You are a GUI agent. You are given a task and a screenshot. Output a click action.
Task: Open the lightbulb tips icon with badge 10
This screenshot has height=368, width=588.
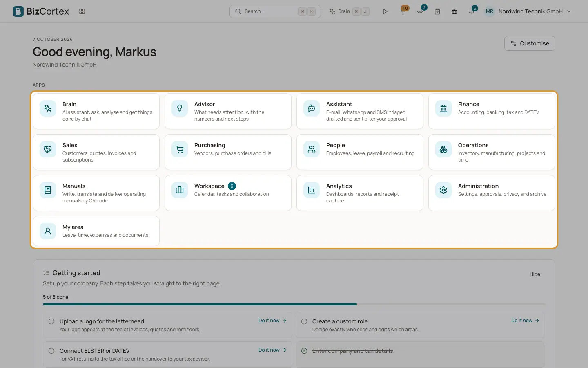(403, 11)
